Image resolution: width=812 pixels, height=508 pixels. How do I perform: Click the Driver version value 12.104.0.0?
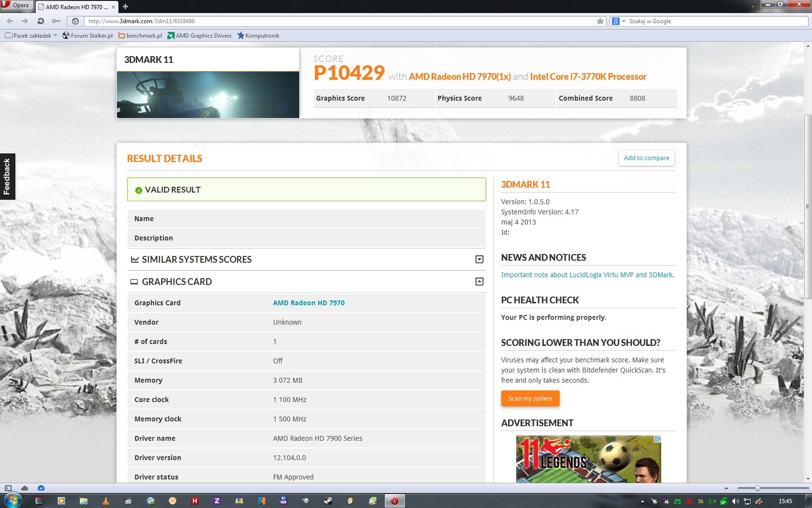click(290, 458)
